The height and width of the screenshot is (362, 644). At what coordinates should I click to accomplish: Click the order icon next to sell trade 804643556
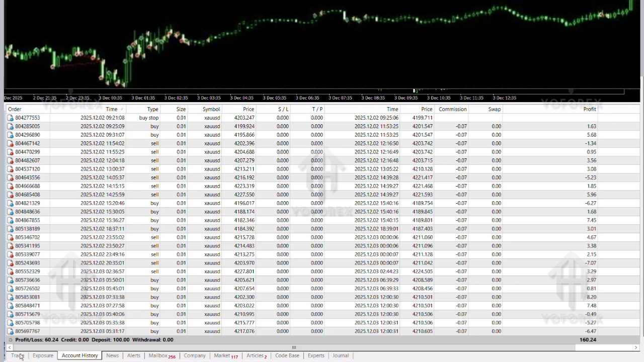point(11,177)
